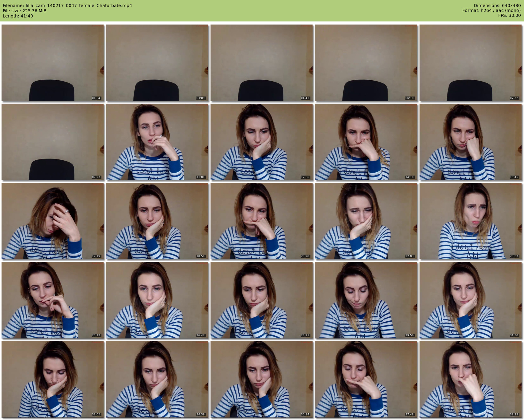The image size is (524, 420).
Task: Open the frame timestamped 11:01
Action: (157, 142)
